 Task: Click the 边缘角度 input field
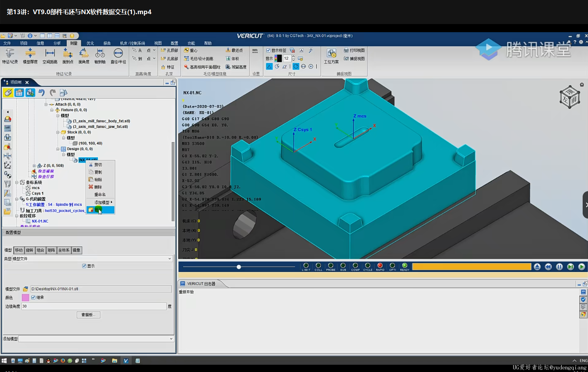(x=94, y=306)
